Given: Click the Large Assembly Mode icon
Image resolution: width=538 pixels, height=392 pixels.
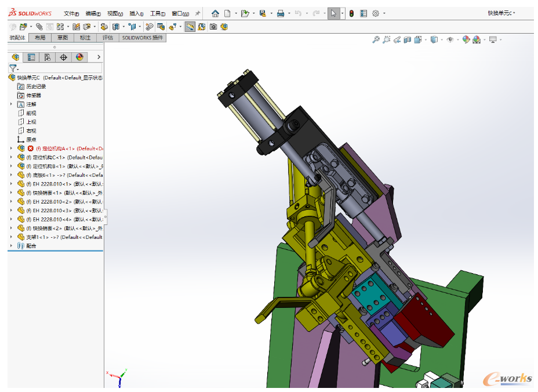Looking at the screenshot, I should 224,27.
